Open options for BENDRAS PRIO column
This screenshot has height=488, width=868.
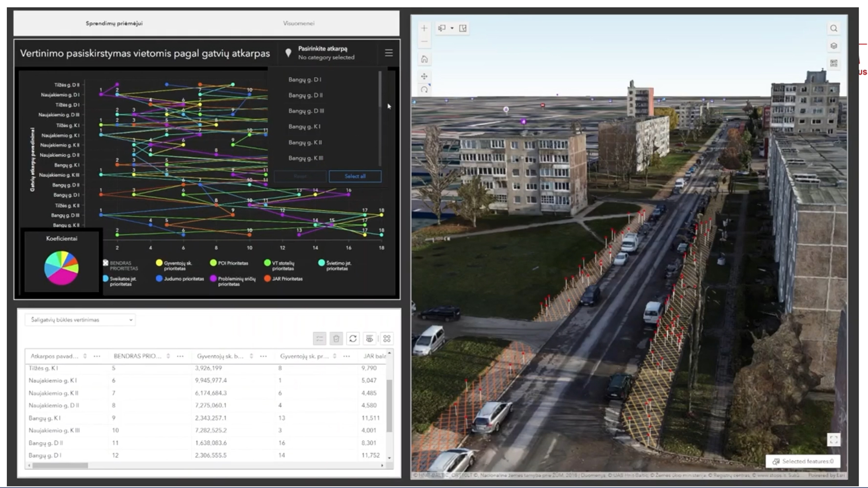tap(180, 356)
